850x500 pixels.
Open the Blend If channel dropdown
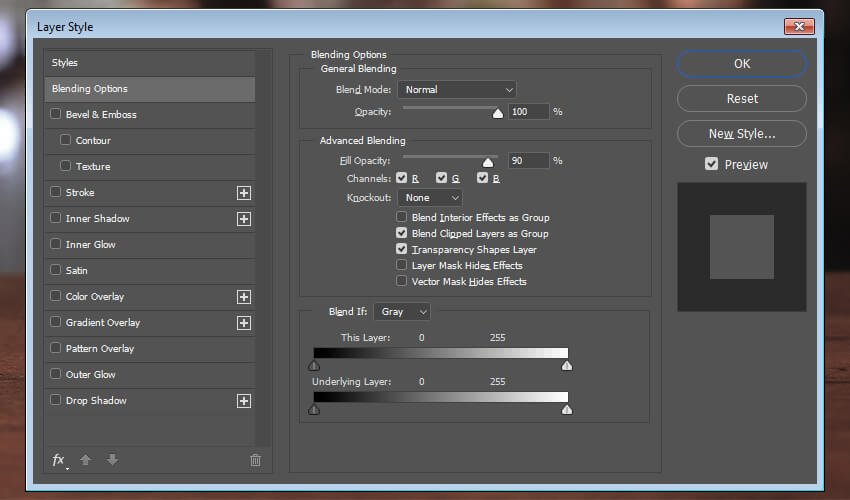(x=402, y=312)
